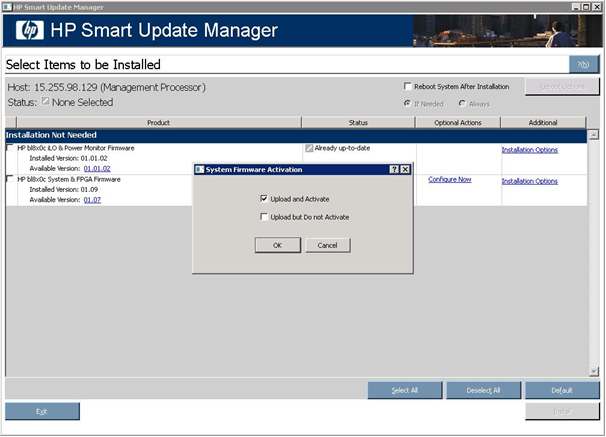Check Upload but Do not Activate

tap(262, 217)
